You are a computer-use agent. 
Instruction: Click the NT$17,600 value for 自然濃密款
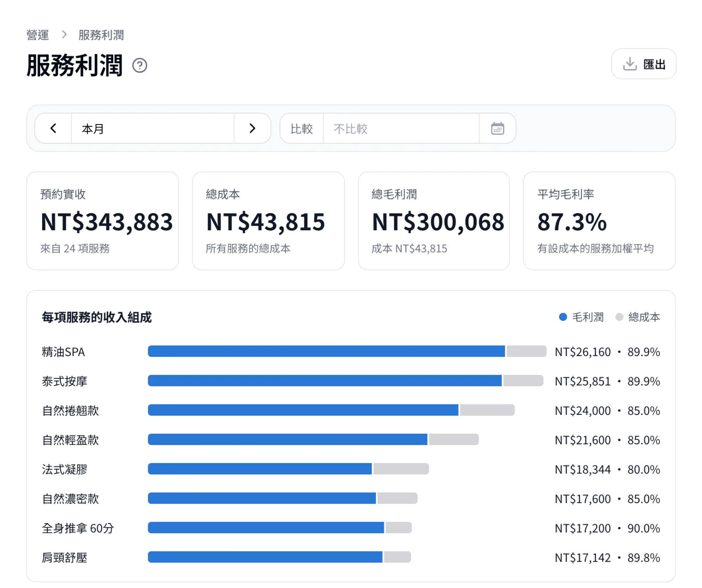click(x=583, y=499)
